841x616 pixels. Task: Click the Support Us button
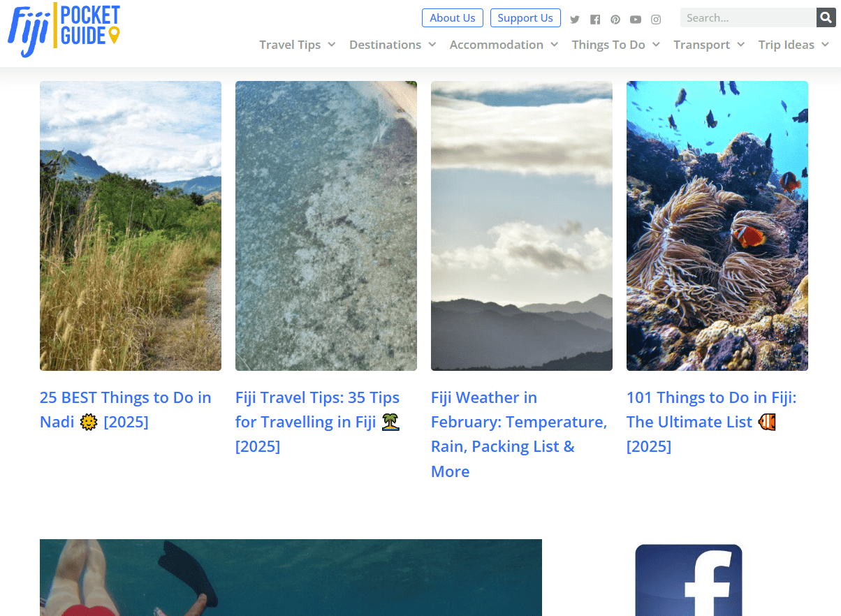pos(525,17)
